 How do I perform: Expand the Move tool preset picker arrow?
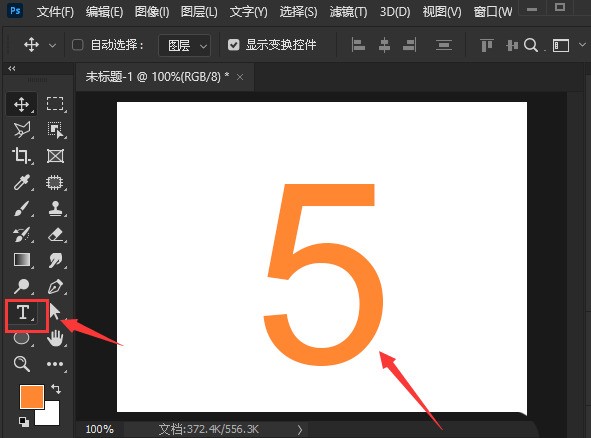tap(52, 46)
